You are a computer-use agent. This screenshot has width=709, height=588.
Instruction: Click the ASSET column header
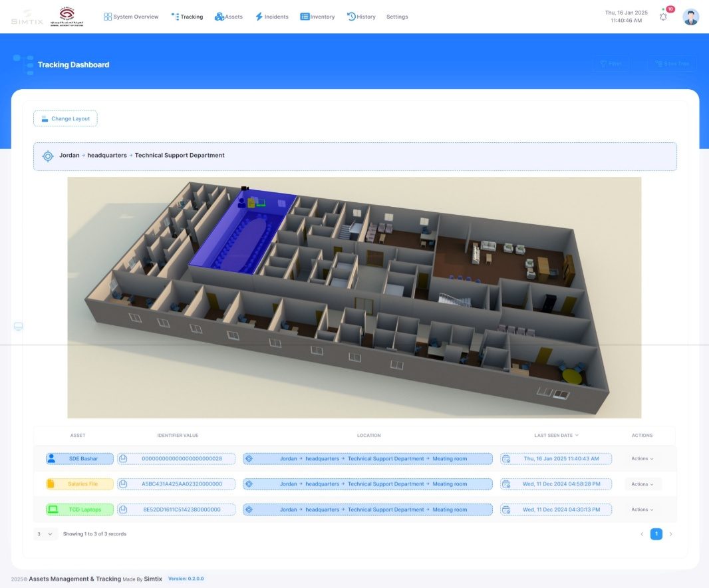coord(78,435)
